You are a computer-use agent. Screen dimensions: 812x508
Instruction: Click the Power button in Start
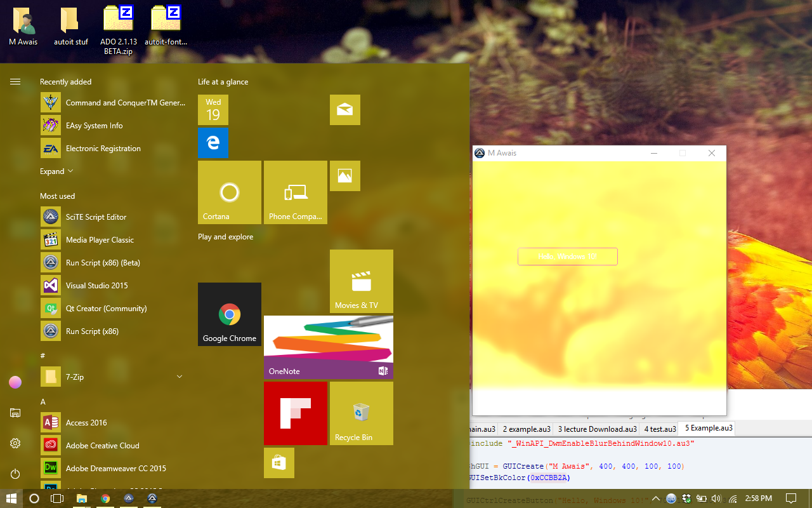point(15,474)
